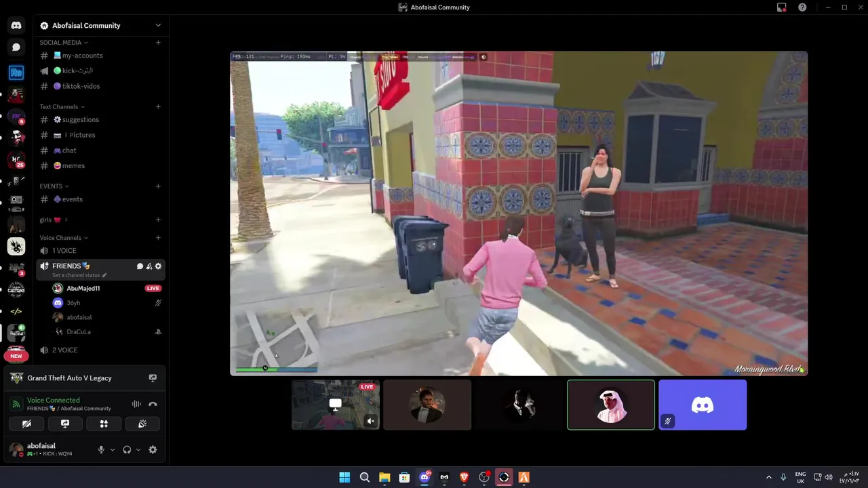This screenshot has width=868, height=488.
Task: Select AbuMajed11 in voice list
Action: (107, 288)
